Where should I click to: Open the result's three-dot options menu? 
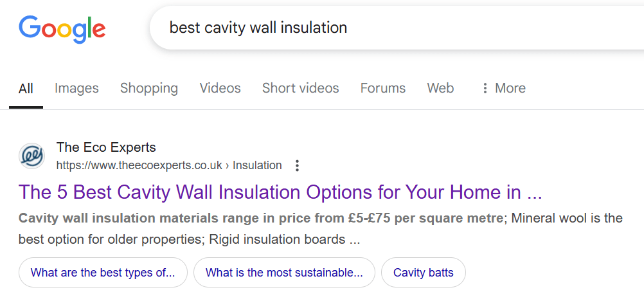click(297, 166)
